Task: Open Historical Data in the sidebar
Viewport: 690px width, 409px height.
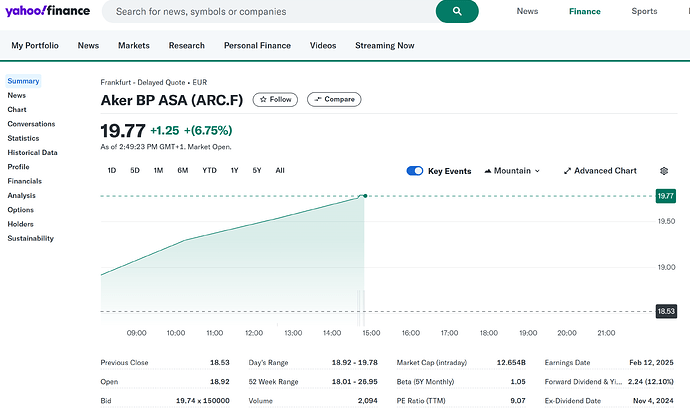Action: [x=33, y=152]
